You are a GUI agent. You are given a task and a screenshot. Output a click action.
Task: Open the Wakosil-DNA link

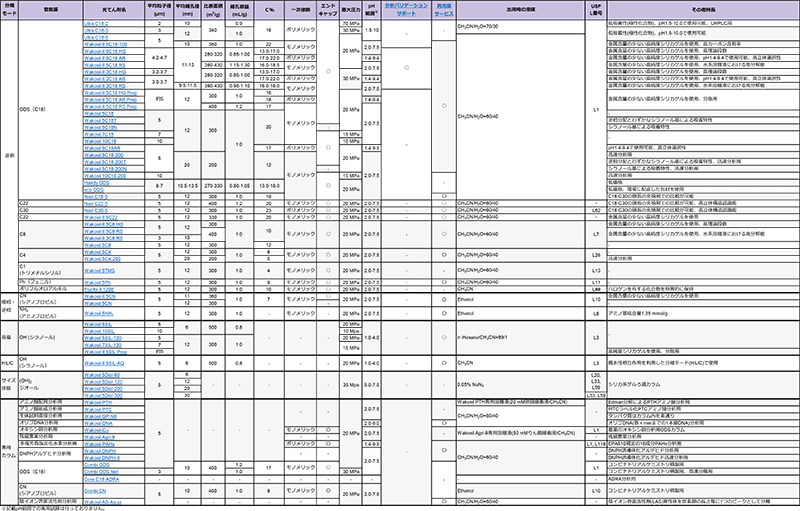pos(98,423)
